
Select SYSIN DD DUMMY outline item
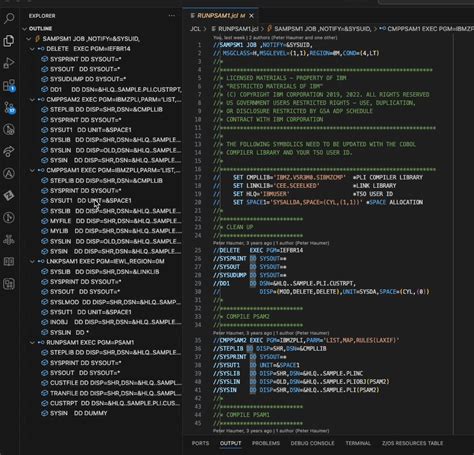[78, 413]
